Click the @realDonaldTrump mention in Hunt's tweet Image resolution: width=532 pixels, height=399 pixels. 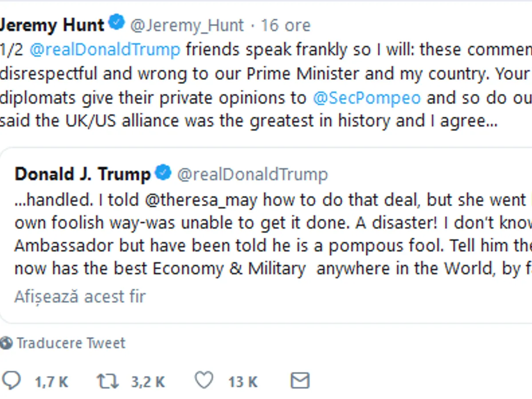[105, 49]
